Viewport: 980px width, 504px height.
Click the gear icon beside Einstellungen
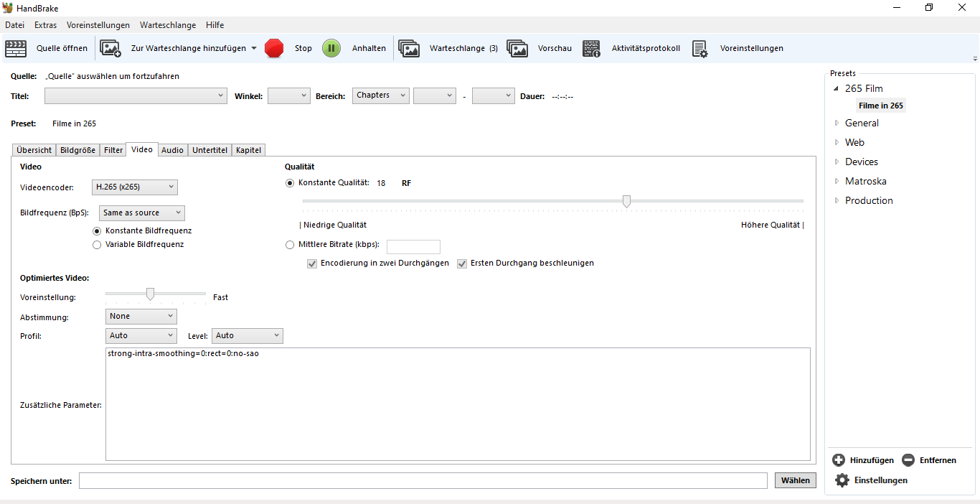point(842,480)
